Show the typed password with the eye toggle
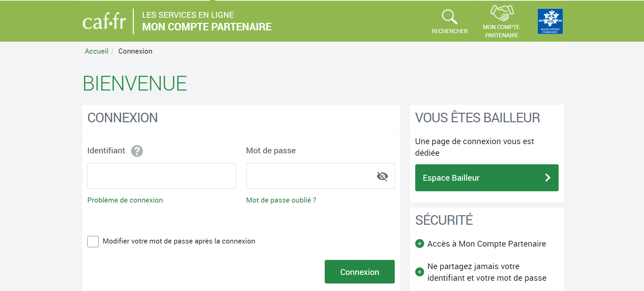This screenshot has height=291, width=644. [x=382, y=176]
